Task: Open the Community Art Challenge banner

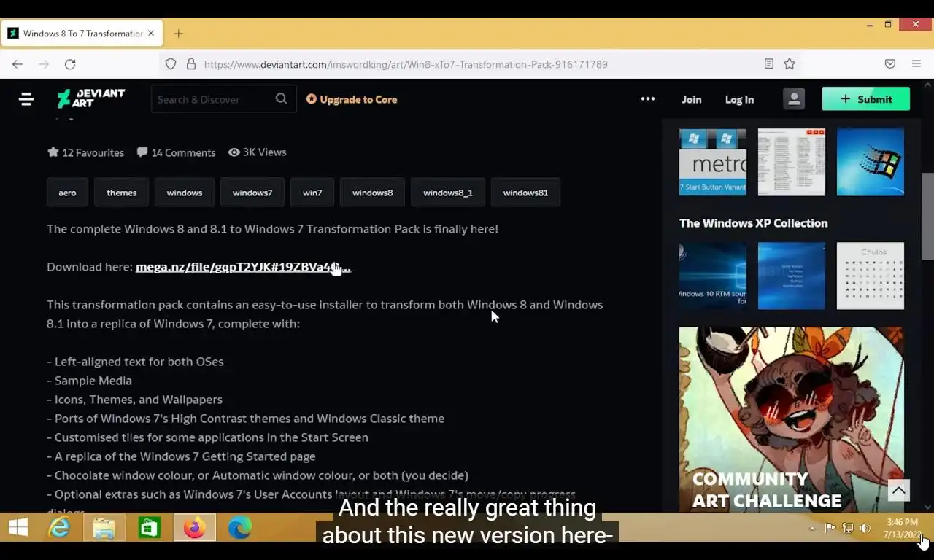Action: click(791, 419)
